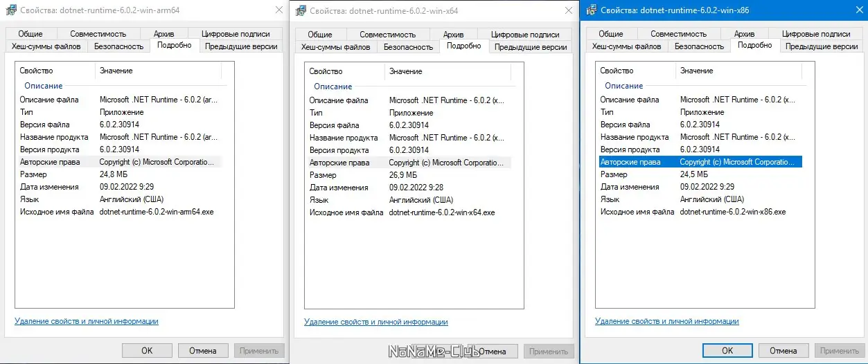Select Дата изменения row in win-x86 window
This screenshot has width=868, height=364.
coord(699,187)
